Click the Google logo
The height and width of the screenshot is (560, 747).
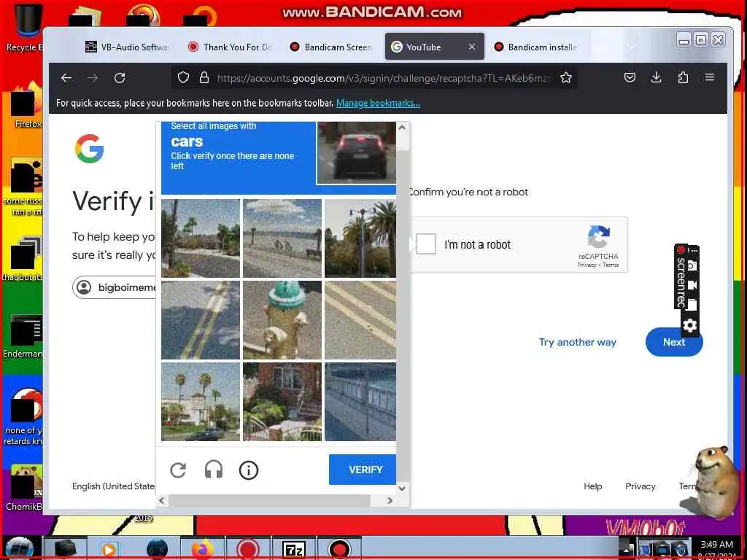(x=89, y=149)
